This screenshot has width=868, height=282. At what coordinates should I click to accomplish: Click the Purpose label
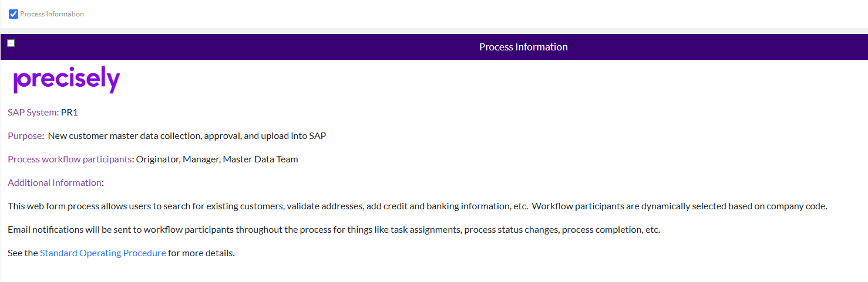click(x=25, y=136)
